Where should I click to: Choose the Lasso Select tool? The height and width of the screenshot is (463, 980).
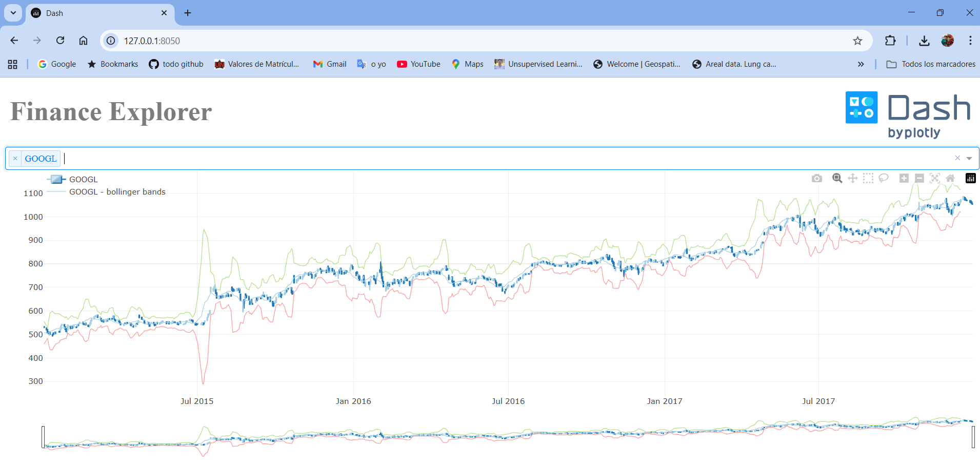884,178
